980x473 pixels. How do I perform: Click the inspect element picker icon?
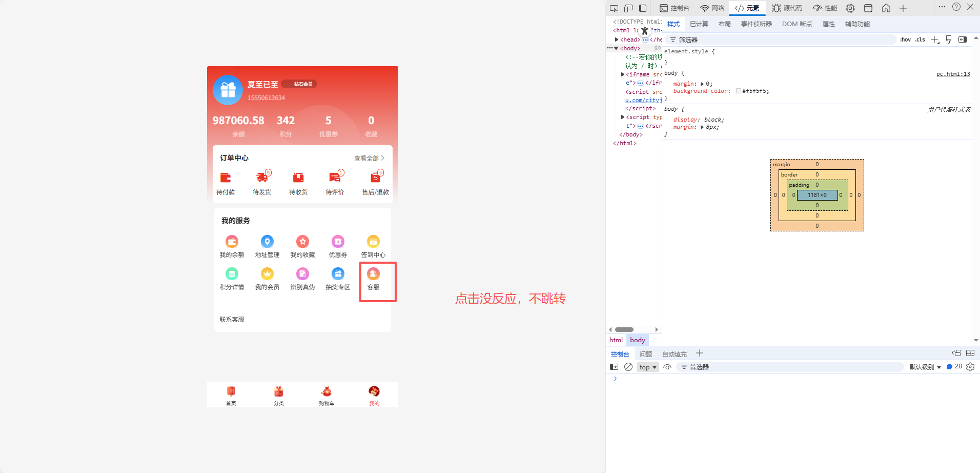(x=614, y=8)
